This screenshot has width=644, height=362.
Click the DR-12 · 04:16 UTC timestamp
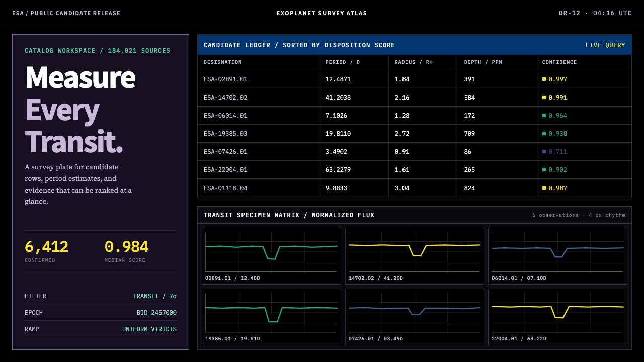tap(595, 13)
